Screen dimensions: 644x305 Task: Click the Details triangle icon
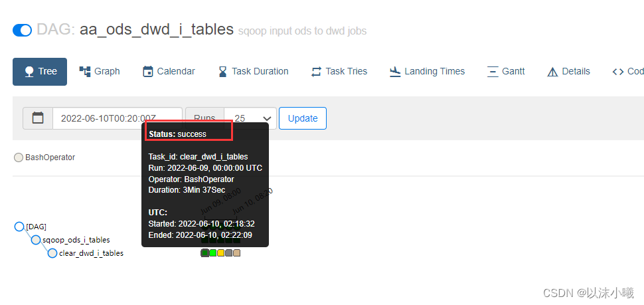click(x=553, y=72)
